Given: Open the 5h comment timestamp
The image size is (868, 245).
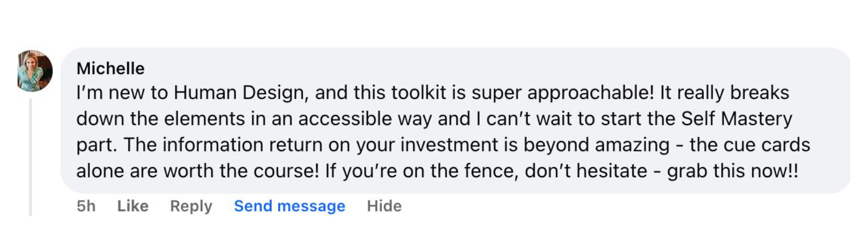Looking at the screenshot, I should tap(86, 206).
